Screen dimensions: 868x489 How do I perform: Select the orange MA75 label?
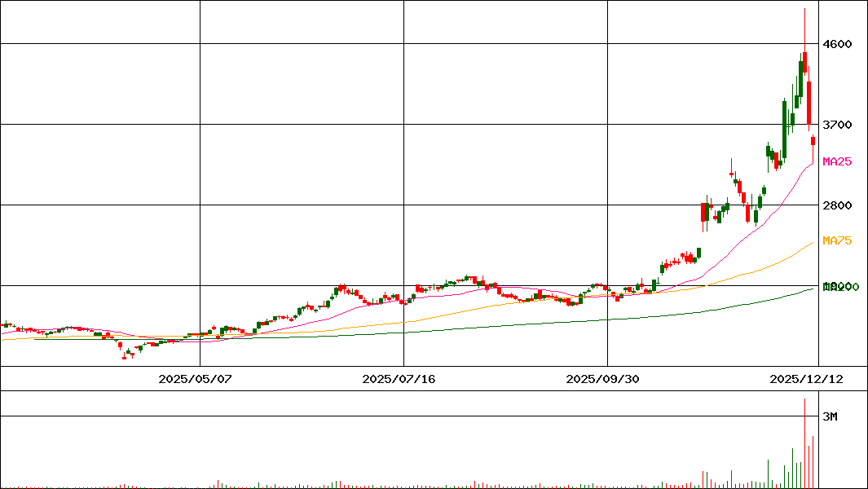tap(837, 240)
